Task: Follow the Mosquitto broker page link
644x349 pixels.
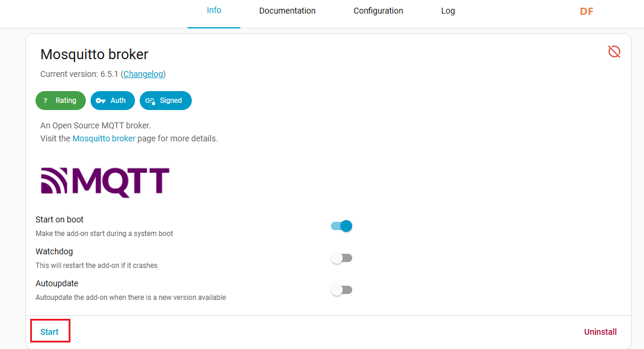Action: (104, 138)
